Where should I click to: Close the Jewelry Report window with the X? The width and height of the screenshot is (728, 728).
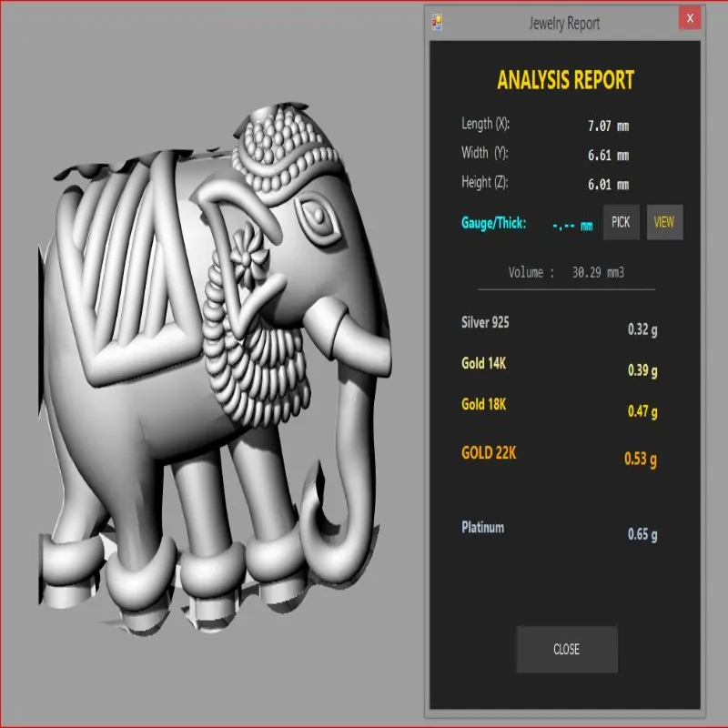coord(690,18)
